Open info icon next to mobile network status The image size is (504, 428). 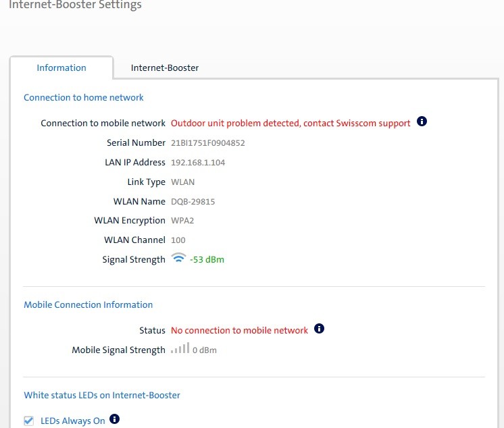[x=320, y=329]
